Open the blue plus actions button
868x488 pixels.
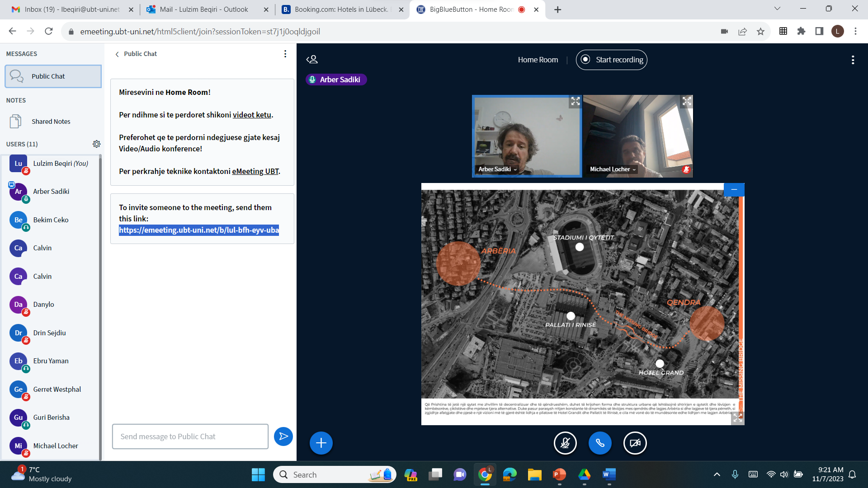(321, 443)
